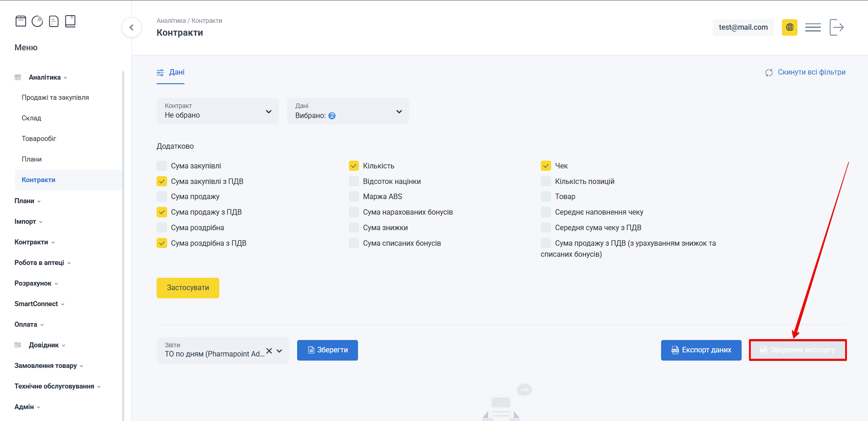Open the Звіти report dropdown
Viewport: 868px width, 421px height.
279,351
